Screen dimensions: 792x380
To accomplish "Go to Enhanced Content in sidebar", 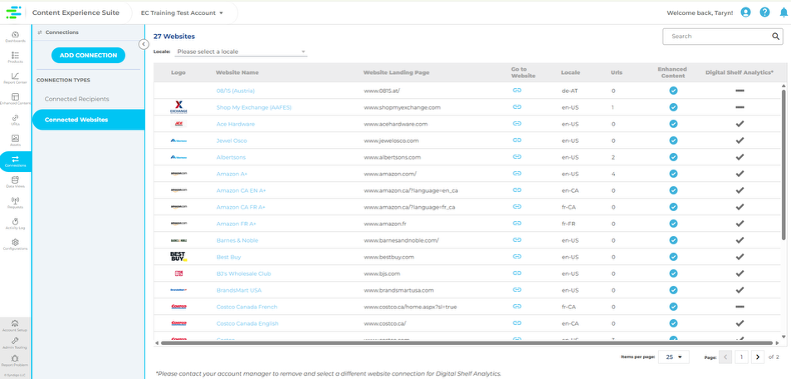I will pos(15,99).
